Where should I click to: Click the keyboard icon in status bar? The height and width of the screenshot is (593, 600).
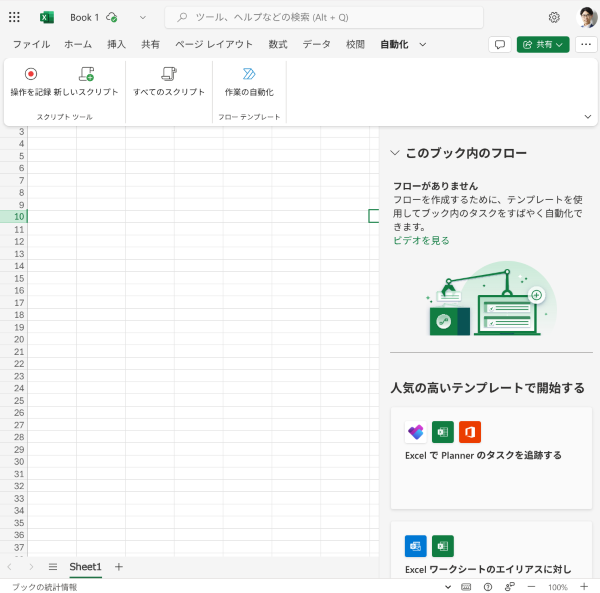pyautogui.click(x=466, y=587)
